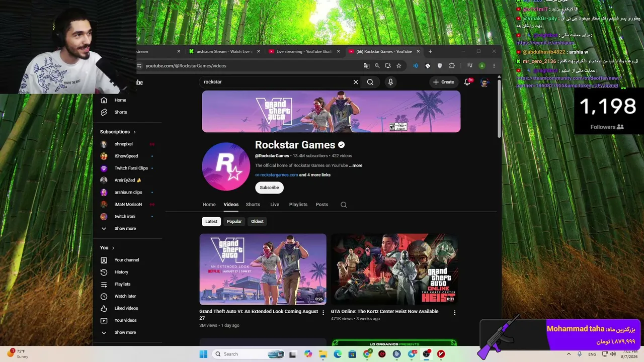
Task: Open the YouTube account avatar menu
Action: pos(485,82)
